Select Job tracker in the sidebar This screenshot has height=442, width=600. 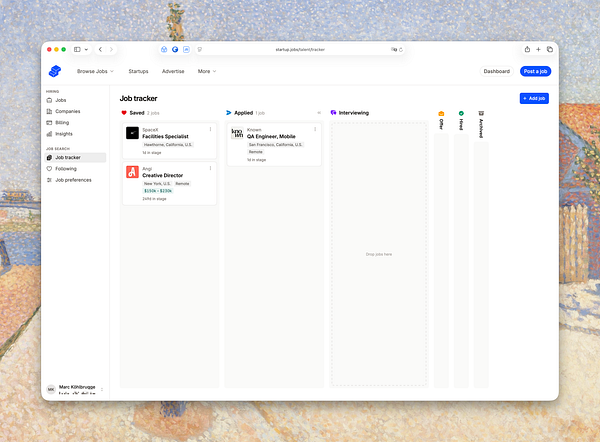(75, 158)
